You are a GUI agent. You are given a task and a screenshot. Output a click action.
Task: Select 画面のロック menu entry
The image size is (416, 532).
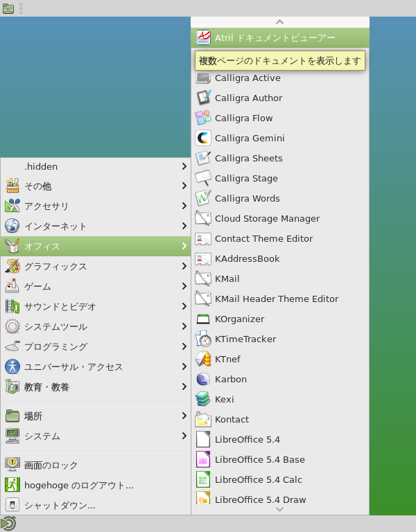pyautogui.click(x=96, y=465)
